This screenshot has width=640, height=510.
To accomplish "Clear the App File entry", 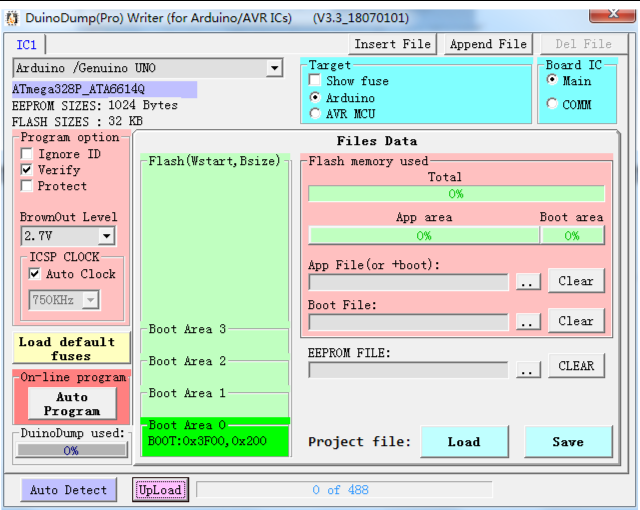I will 576,281.
